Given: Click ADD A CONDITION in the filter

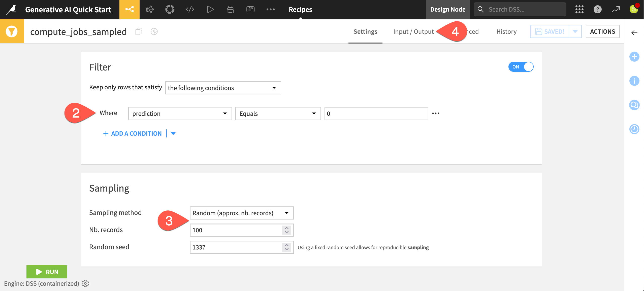Looking at the screenshot, I should [133, 133].
